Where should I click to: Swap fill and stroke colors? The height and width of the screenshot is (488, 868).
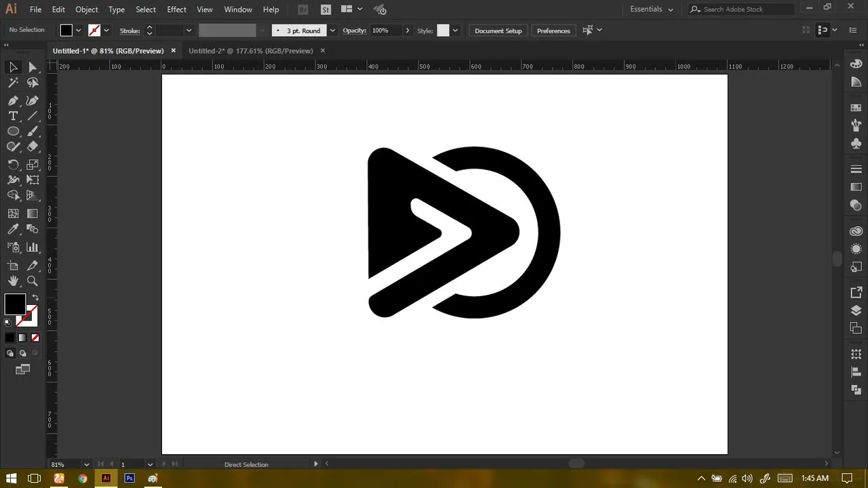[x=35, y=298]
